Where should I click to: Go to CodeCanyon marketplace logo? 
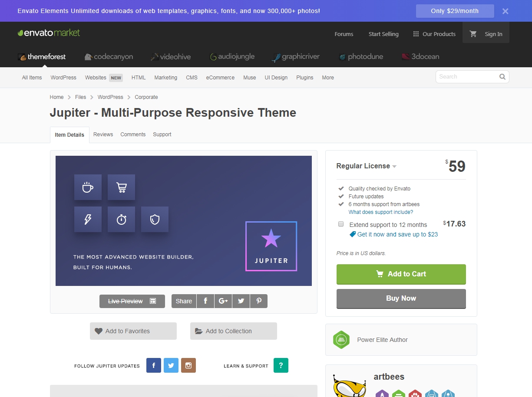pyautogui.click(x=109, y=57)
